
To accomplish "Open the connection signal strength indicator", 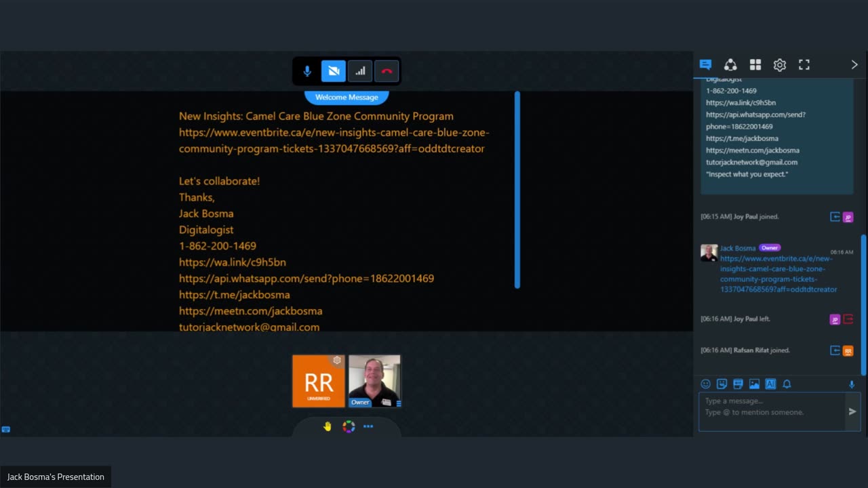I will pyautogui.click(x=360, y=71).
